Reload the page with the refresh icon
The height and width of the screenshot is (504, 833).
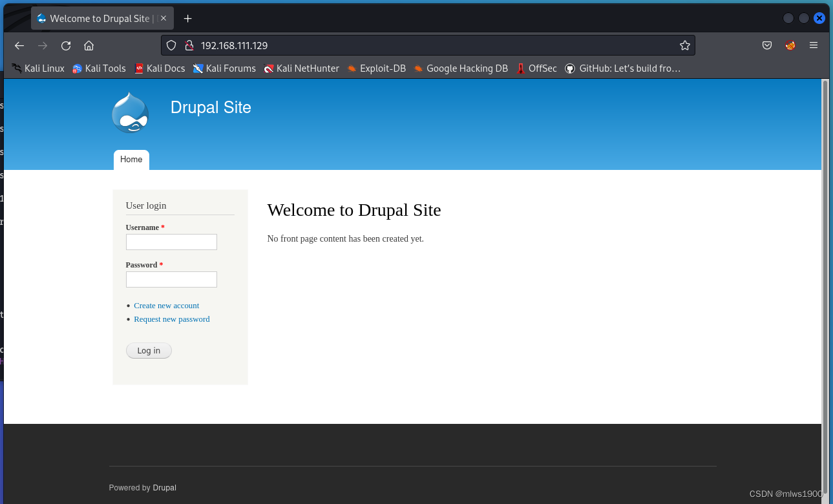(x=66, y=46)
